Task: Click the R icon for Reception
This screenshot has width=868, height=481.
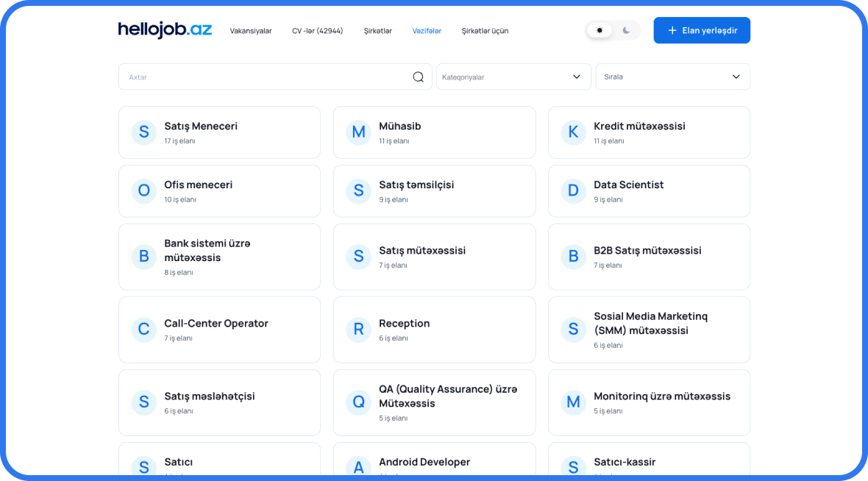Action: tap(358, 329)
